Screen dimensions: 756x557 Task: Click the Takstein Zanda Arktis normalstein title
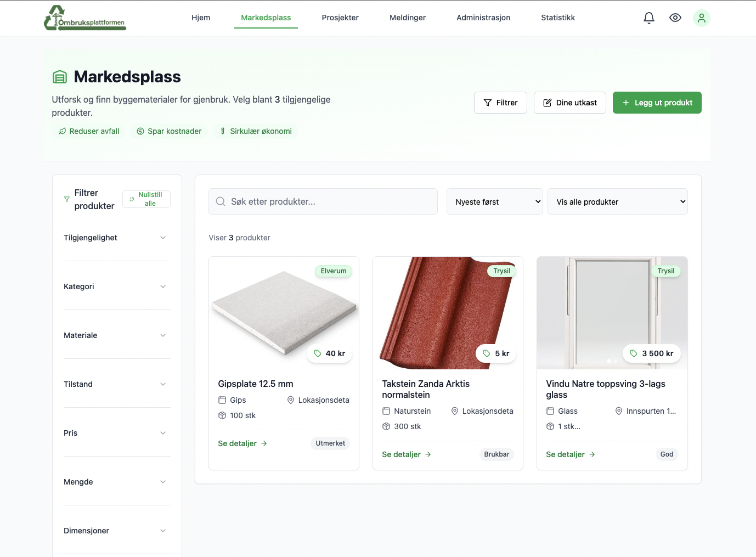(426, 389)
